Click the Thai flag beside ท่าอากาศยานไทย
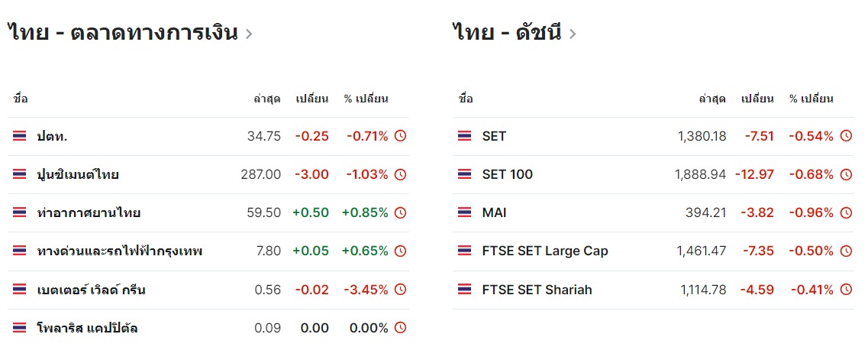 pyautogui.click(x=20, y=212)
